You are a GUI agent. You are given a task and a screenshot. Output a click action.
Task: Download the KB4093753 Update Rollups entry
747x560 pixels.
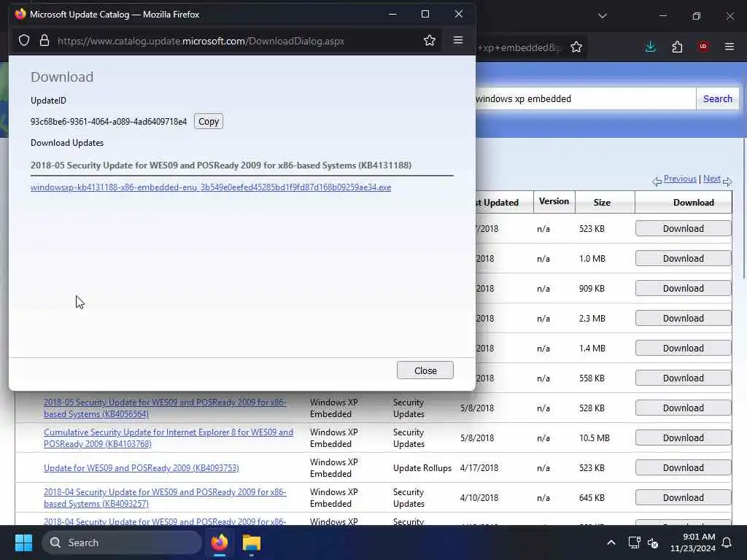(x=683, y=468)
